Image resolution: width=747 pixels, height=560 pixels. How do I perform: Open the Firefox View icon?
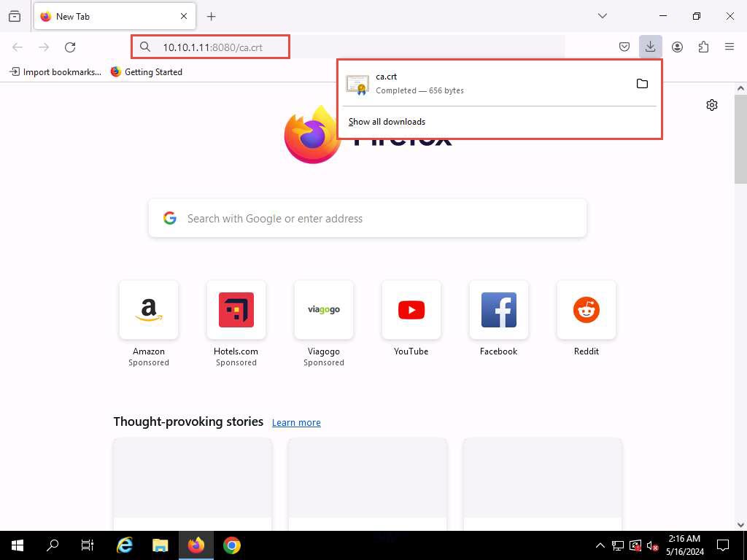[x=15, y=16]
